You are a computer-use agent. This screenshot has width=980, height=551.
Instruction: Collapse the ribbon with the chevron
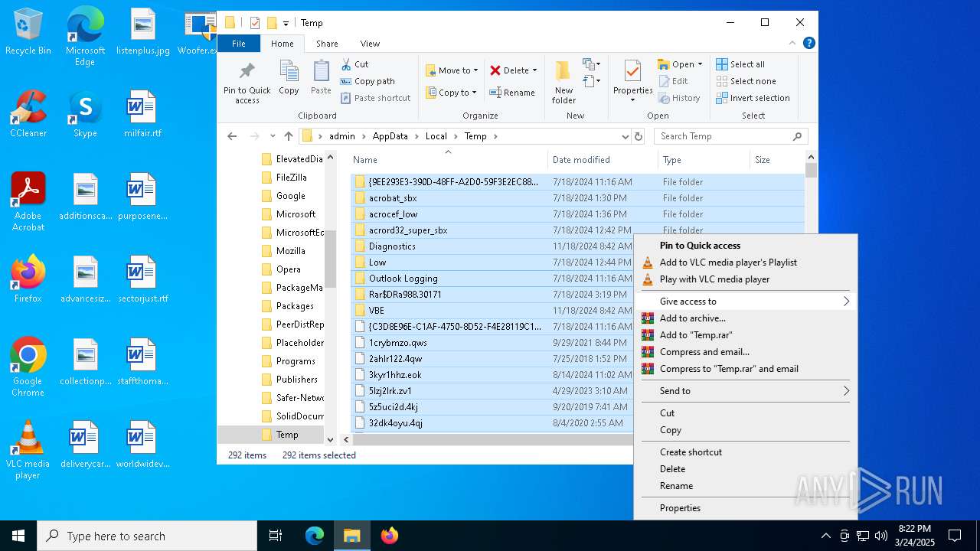793,44
